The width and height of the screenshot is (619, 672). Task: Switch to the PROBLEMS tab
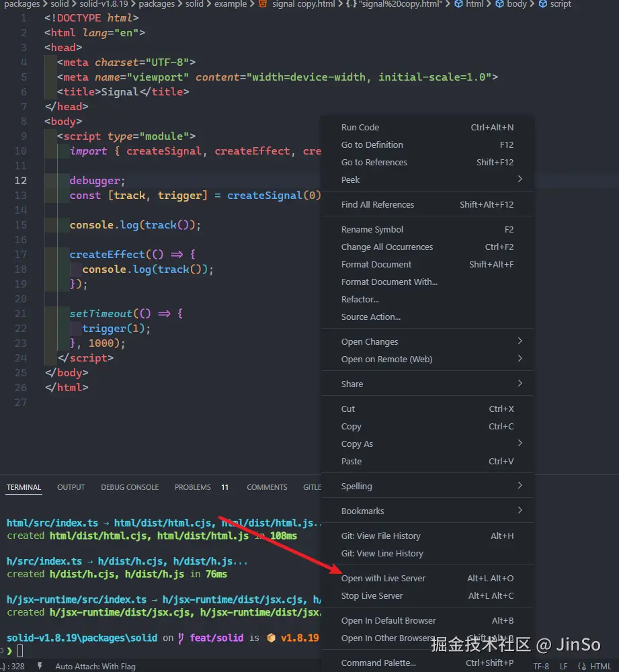(192, 487)
